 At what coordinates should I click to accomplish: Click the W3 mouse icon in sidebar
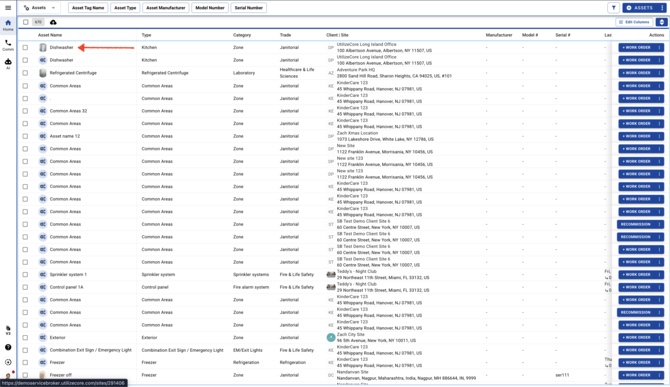tap(8, 329)
